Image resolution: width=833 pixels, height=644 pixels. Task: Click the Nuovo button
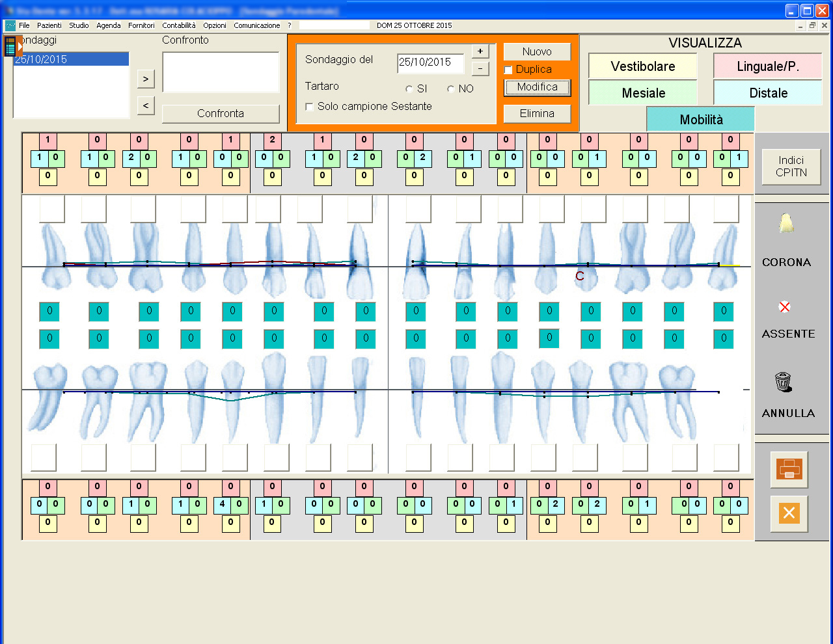click(537, 51)
